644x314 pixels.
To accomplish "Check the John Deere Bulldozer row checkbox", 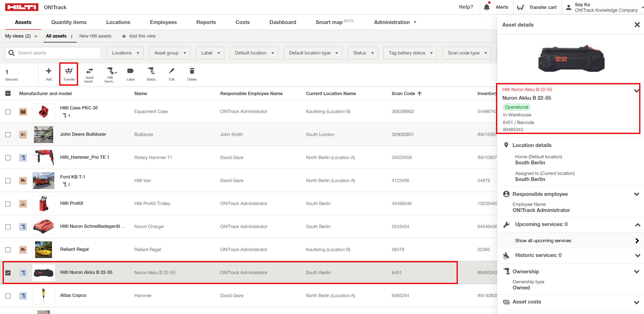I will [8, 134].
